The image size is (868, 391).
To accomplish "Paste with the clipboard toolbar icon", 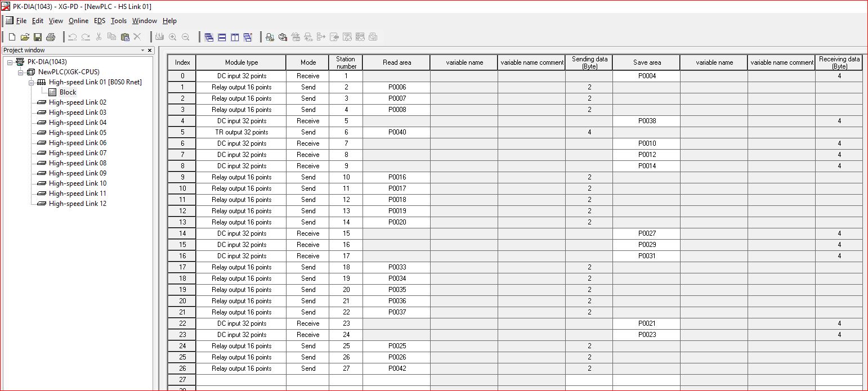I will pos(124,37).
